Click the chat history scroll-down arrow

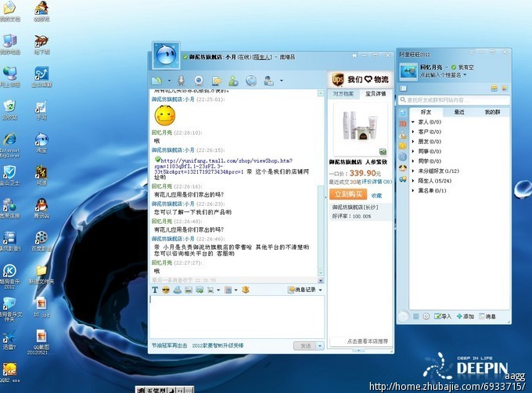[x=321, y=272]
